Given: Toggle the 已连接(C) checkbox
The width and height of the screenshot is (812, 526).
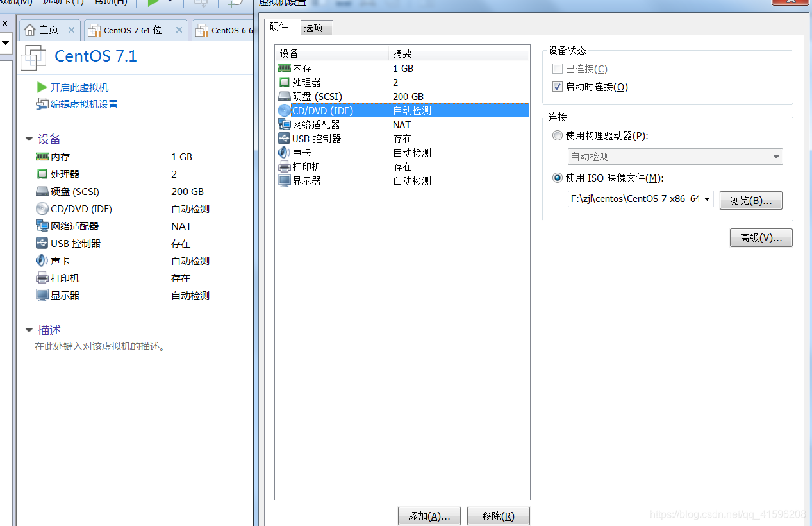Looking at the screenshot, I should tap(557, 69).
